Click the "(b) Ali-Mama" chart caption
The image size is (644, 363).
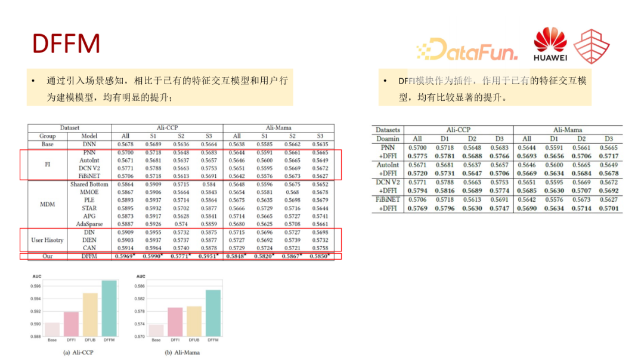182,352
